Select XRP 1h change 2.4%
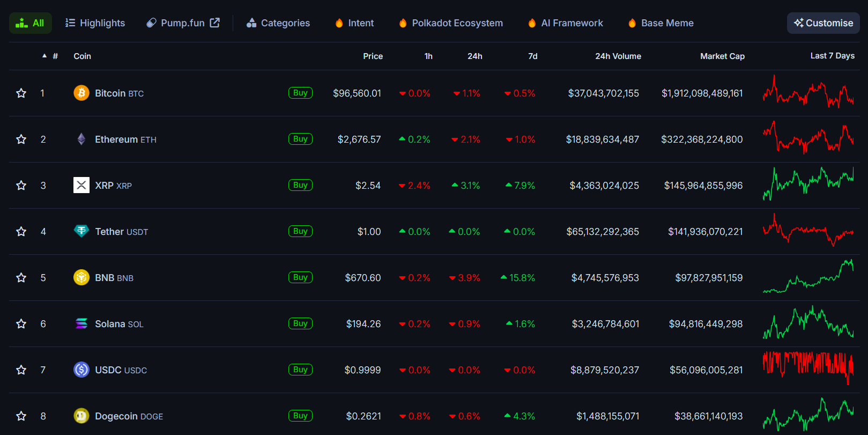This screenshot has width=868, height=435. (x=414, y=186)
